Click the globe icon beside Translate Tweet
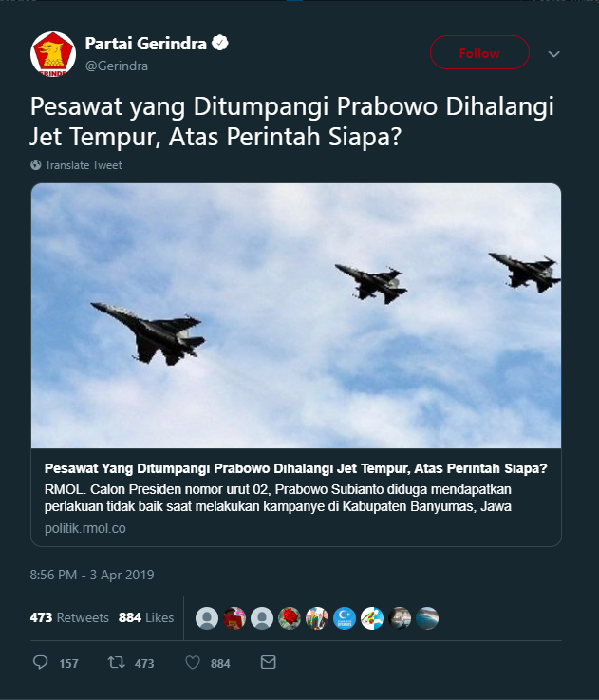The image size is (599, 700). pyautogui.click(x=36, y=165)
